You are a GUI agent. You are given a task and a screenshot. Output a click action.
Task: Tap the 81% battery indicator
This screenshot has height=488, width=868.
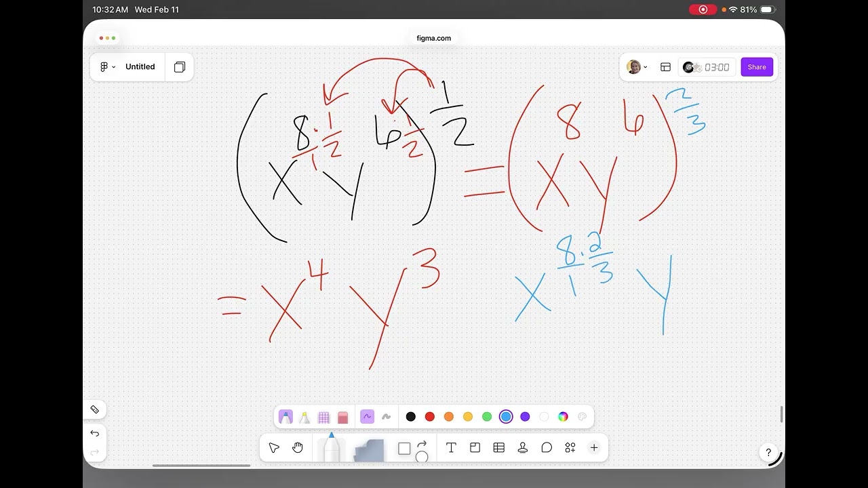point(757,9)
